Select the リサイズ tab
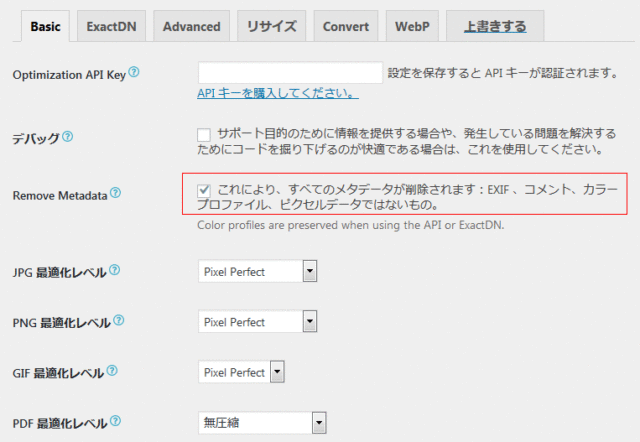 272,26
